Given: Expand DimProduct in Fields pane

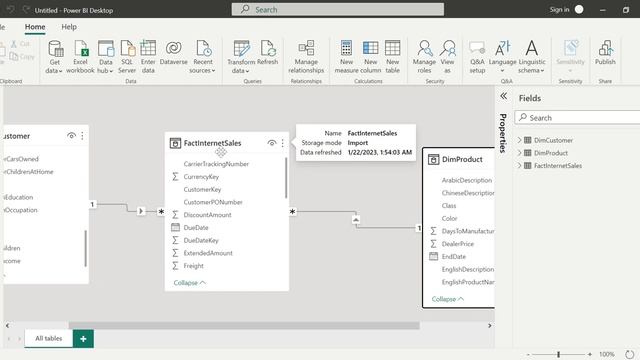Looking at the screenshot, I should click(520, 153).
